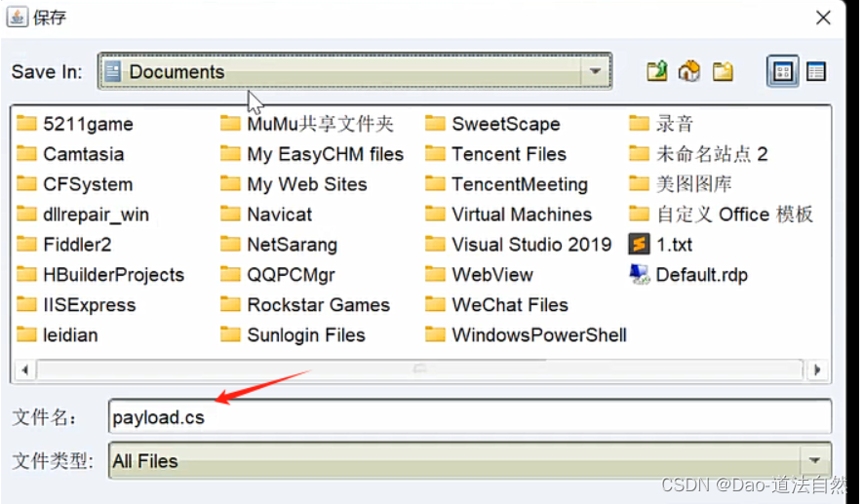Select the Navicat folder icon
Image resolution: width=864 pixels, height=504 pixels.
tap(230, 213)
